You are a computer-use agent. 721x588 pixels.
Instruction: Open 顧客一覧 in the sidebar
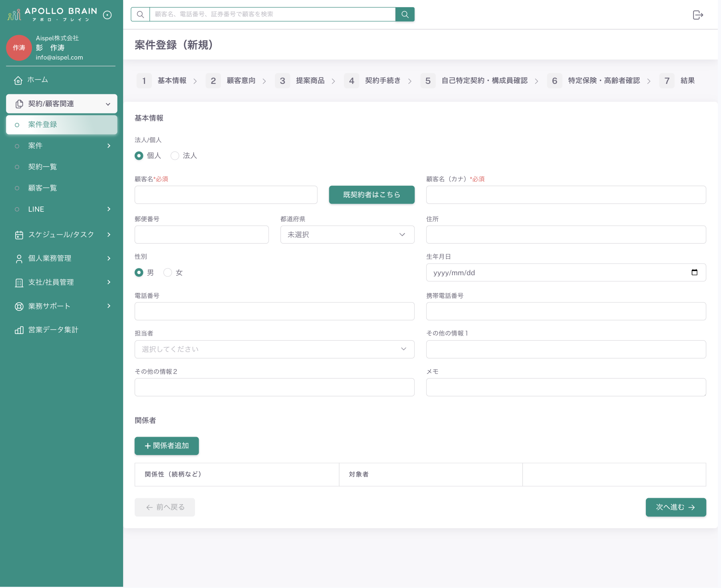pos(62,188)
